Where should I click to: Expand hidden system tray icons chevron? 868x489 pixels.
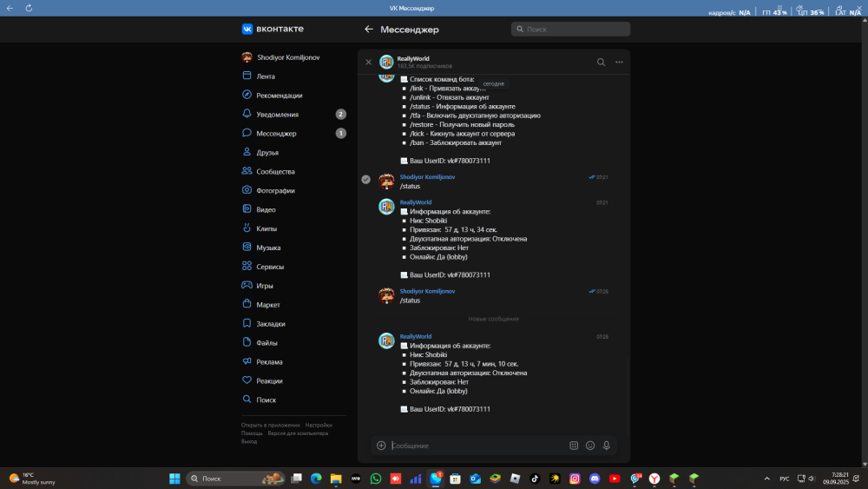pos(766,479)
